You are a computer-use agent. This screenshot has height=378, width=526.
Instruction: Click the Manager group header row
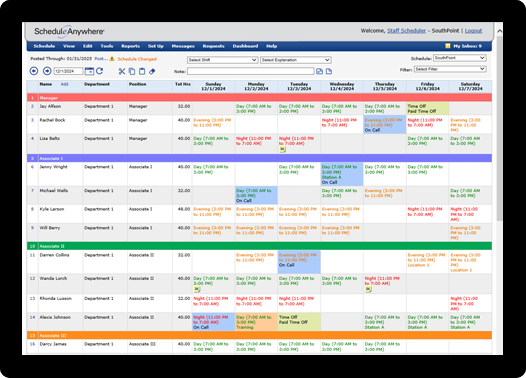(259, 98)
